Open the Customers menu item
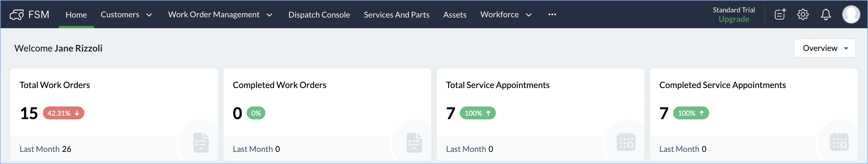 click(x=120, y=14)
